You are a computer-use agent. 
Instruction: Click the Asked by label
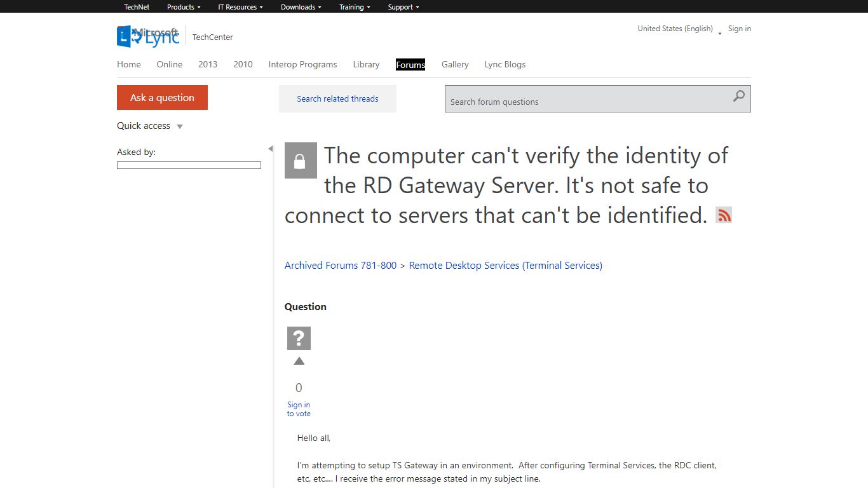coord(136,152)
